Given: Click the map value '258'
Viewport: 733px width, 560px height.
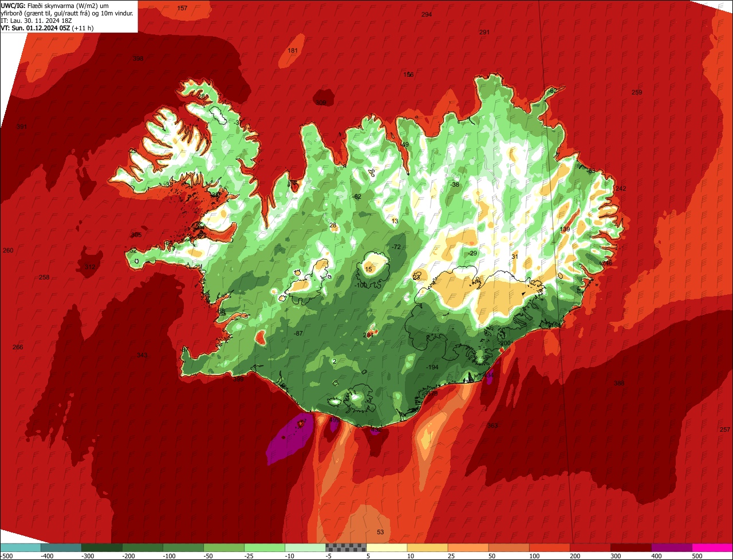Looking at the screenshot, I should (x=44, y=277).
